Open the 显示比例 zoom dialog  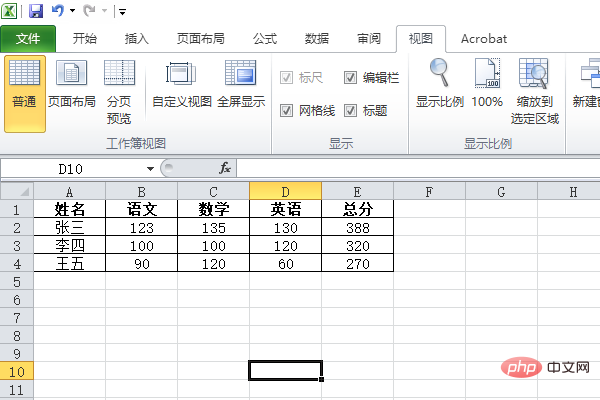click(440, 83)
